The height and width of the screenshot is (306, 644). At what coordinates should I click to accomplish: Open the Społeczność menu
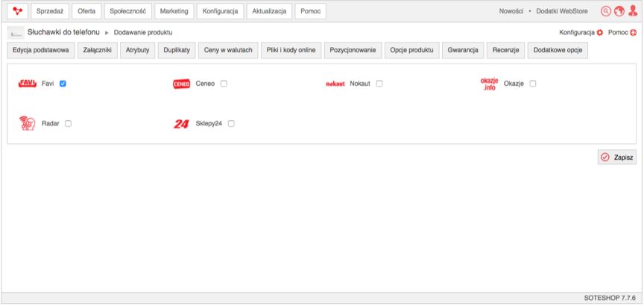pyautogui.click(x=128, y=11)
